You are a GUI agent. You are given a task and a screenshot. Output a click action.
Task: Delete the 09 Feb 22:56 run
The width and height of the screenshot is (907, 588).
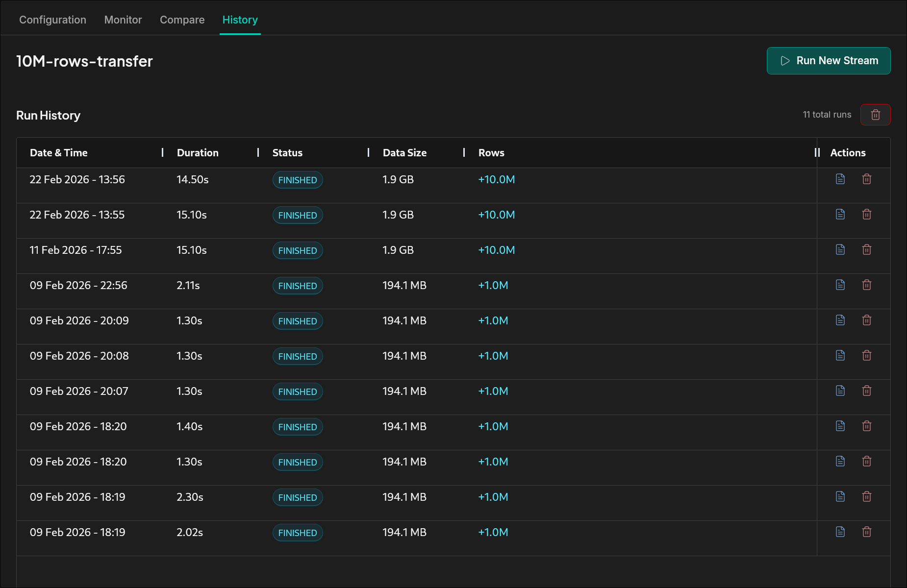click(x=867, y=285)
